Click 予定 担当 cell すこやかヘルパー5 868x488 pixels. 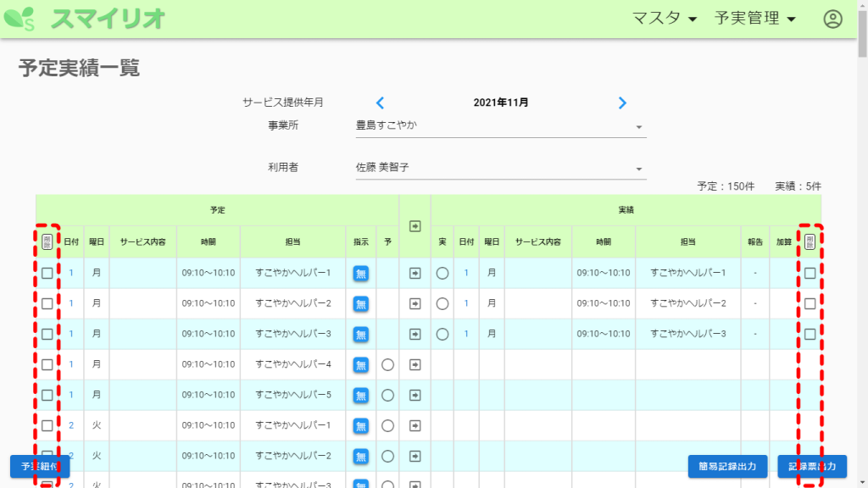pyautogui.click(x=292, y=395)
